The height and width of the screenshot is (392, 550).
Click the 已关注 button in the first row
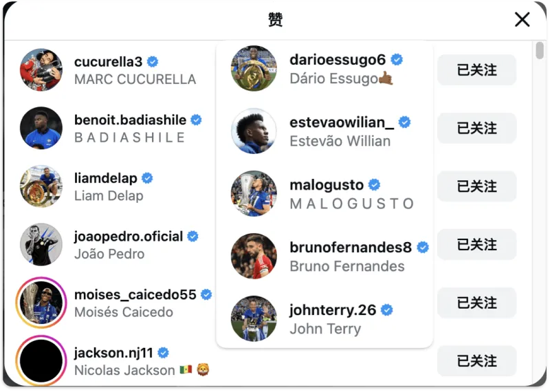(x=476, y=70)
